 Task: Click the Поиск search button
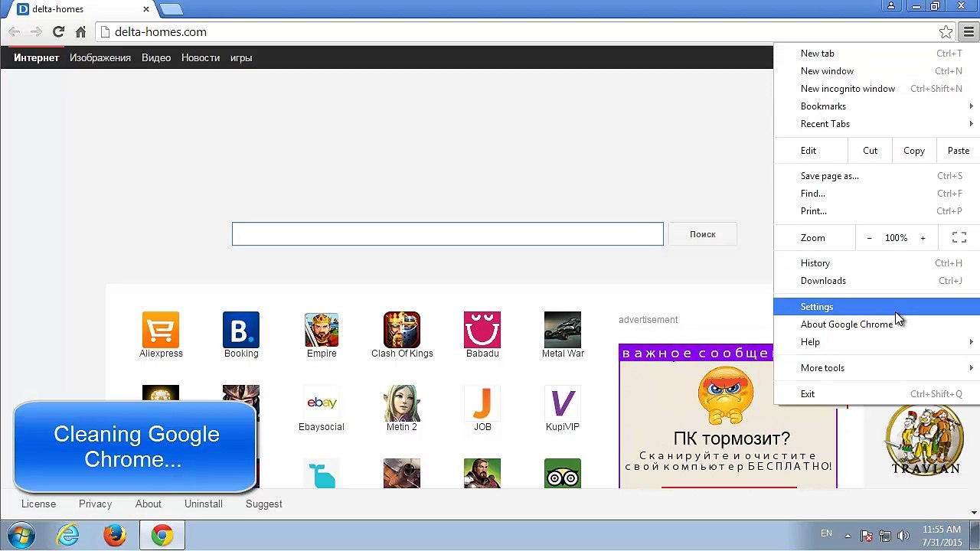click(x=703, y=234)
